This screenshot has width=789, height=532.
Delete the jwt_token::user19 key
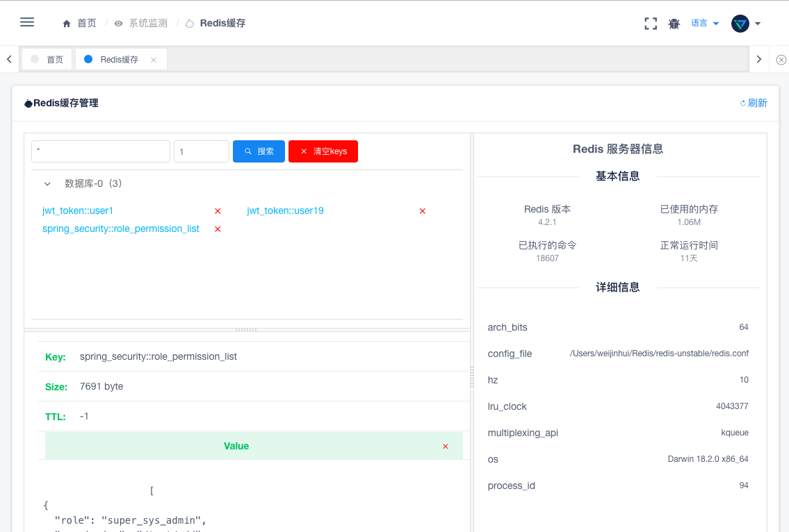[423, 211]
